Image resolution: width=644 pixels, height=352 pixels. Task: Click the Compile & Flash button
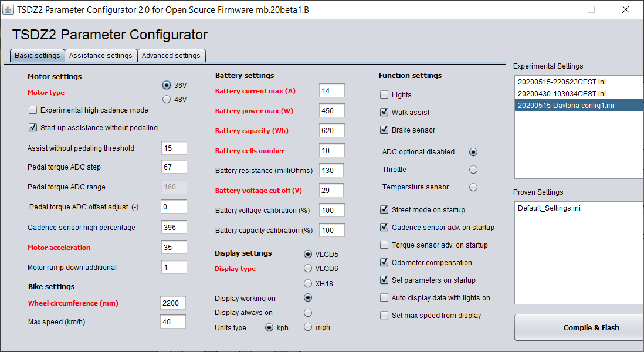pos(579,327)
